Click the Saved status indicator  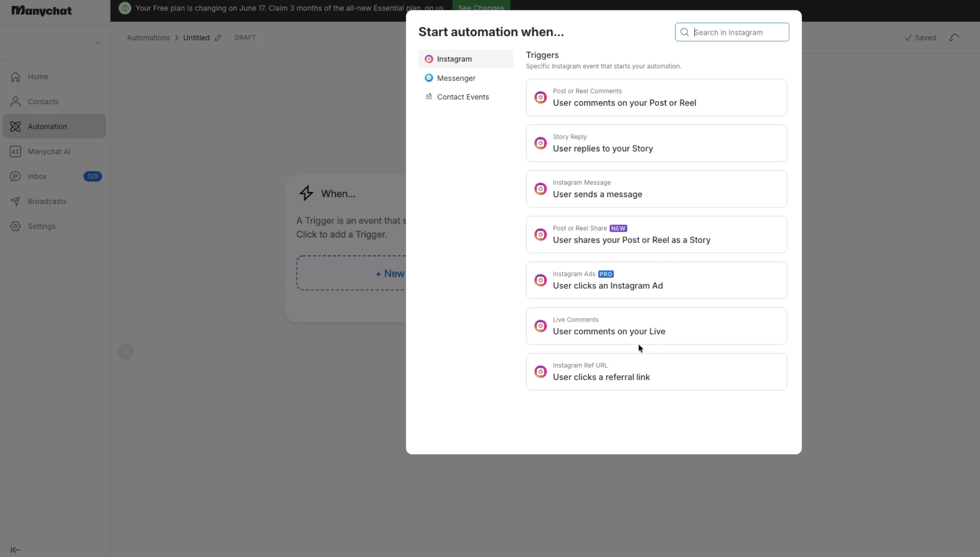(920, 37)
